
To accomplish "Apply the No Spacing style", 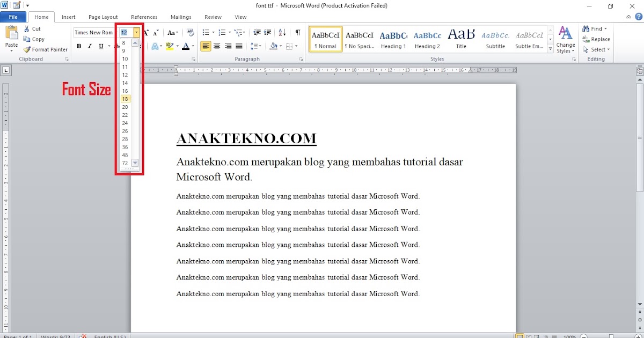I will pos(360,39).
